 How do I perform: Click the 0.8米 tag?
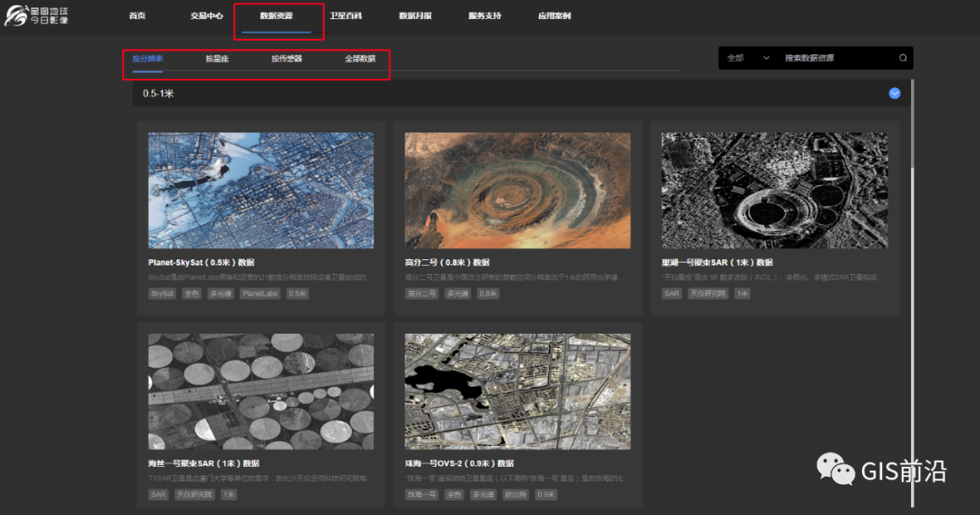coord(488,294)
